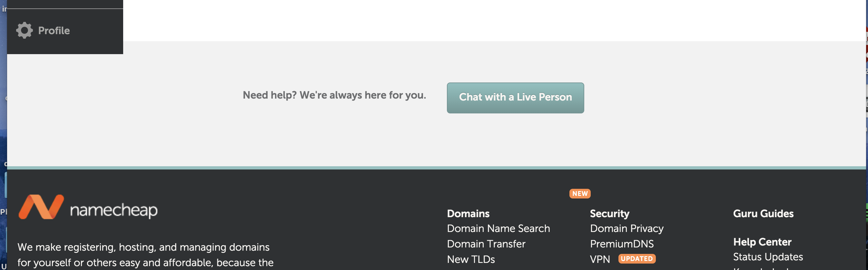Click the namecheap wordmark text in footer
Screen dimensions: 868x270
pyautogui.click(x=113, y=210)
